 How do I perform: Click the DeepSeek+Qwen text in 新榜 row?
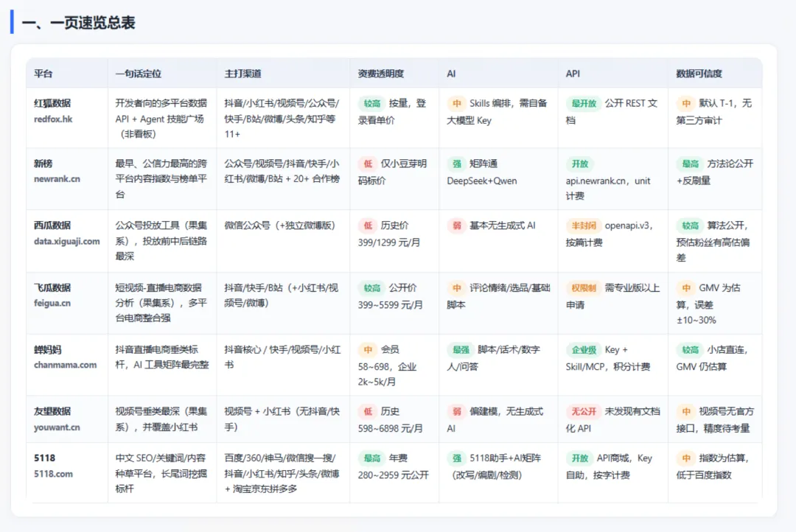482,181
